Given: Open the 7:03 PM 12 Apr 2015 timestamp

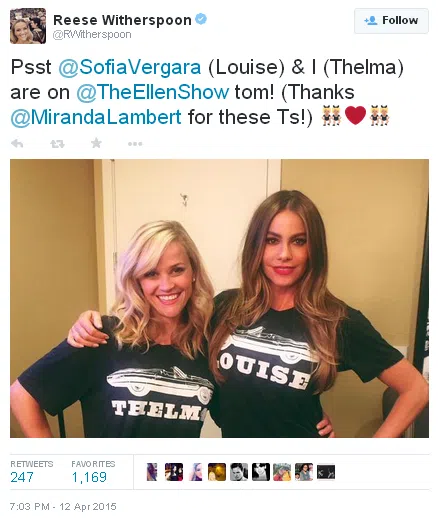Looking at the screenshot, I should pos(63,507).
